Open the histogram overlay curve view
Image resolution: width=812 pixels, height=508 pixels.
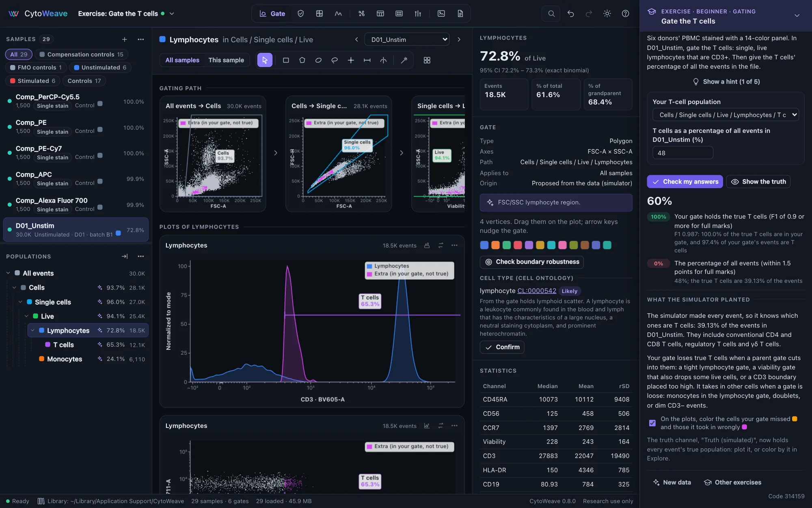[338, 13]
